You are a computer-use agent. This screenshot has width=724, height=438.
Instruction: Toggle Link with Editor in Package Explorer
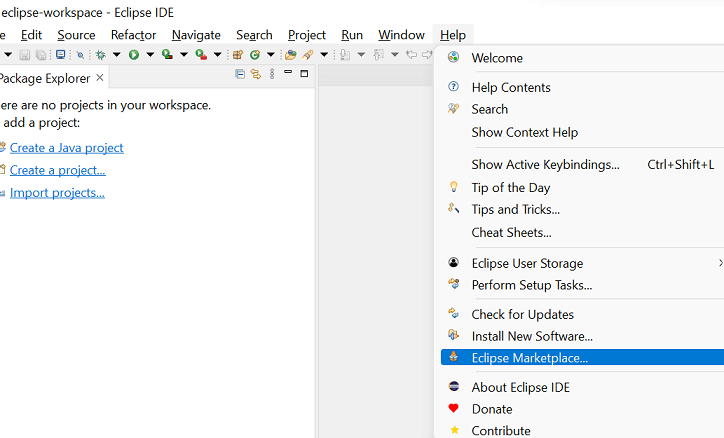pos(256,74)
